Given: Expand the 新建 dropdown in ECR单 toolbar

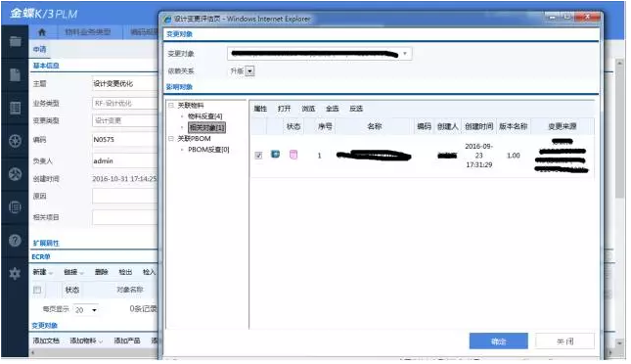Looking at the screenshot, I should click(51, 273).
